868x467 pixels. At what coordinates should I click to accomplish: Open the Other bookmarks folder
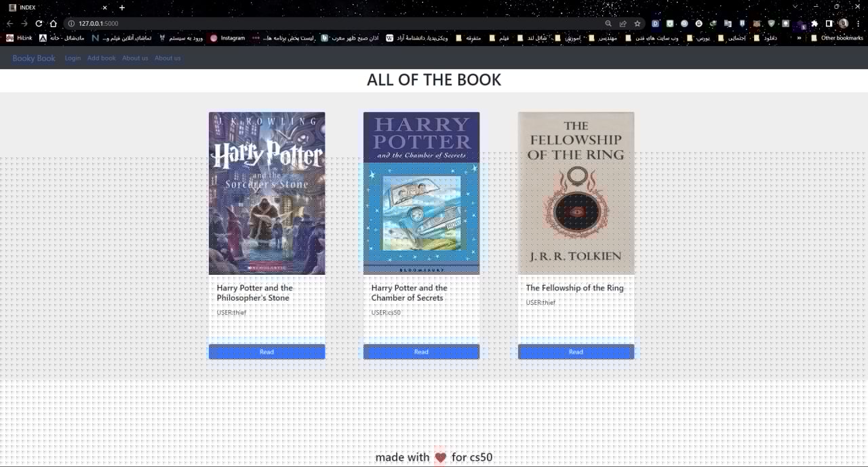coord(837,38)
